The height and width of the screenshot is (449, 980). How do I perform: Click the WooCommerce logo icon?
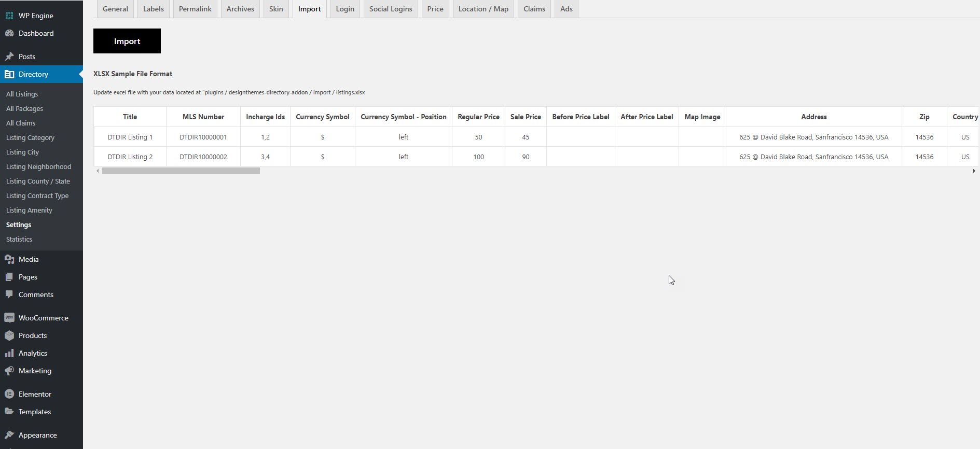(x=9, y=318)
